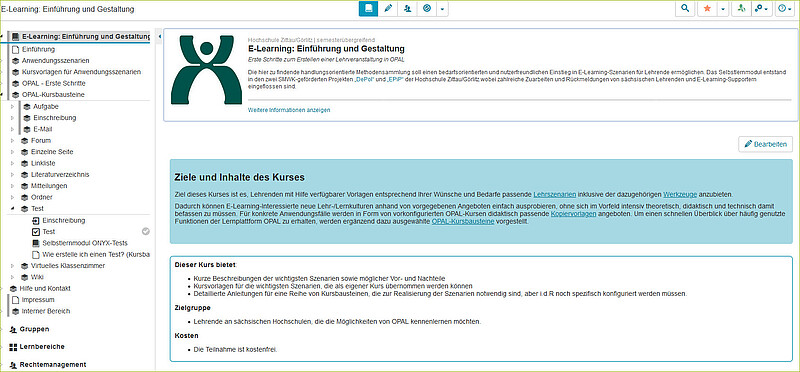The width and height of the screenshot is (800, 372).
Task: Expand the Aufgabe node triangle
Action: pos(13,107)
